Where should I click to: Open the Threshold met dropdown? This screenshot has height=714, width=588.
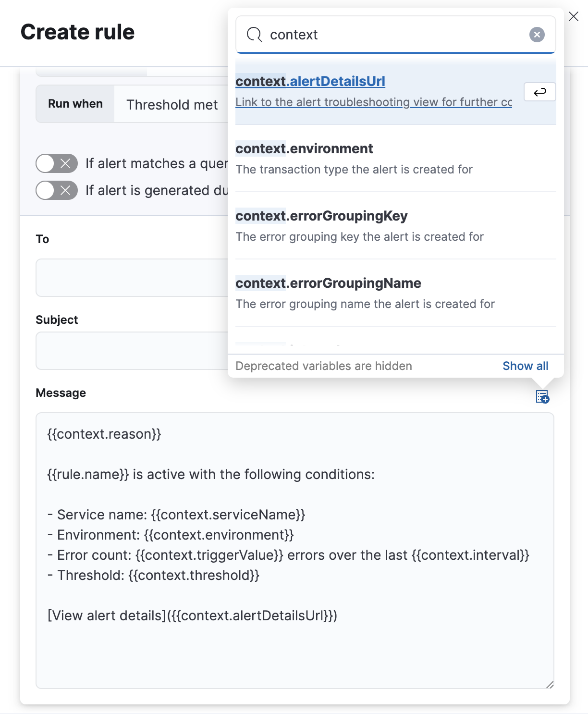[171, 104]
